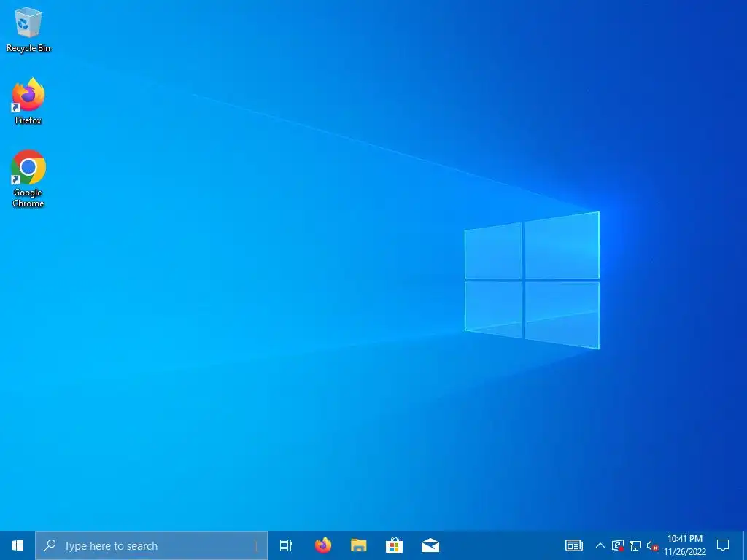The width and height of the screenshot is (747, 560).
Task: Select the Firefox desktop shortcut
Action: [x=28, y=101]
